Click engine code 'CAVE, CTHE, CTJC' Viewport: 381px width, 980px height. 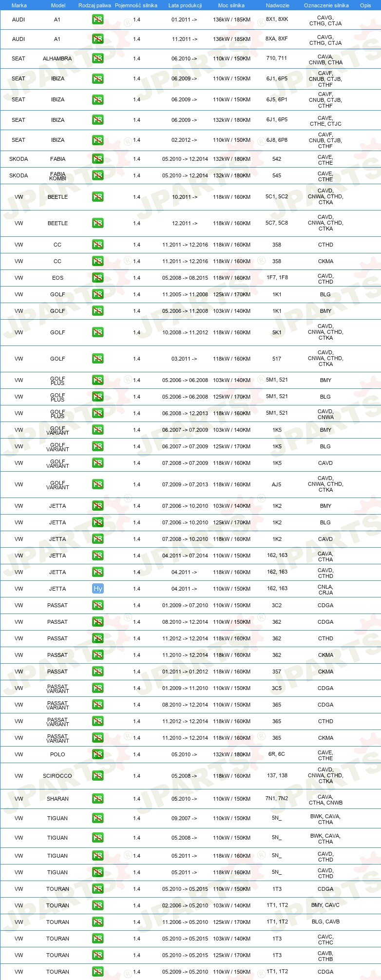tap(325, 121)
